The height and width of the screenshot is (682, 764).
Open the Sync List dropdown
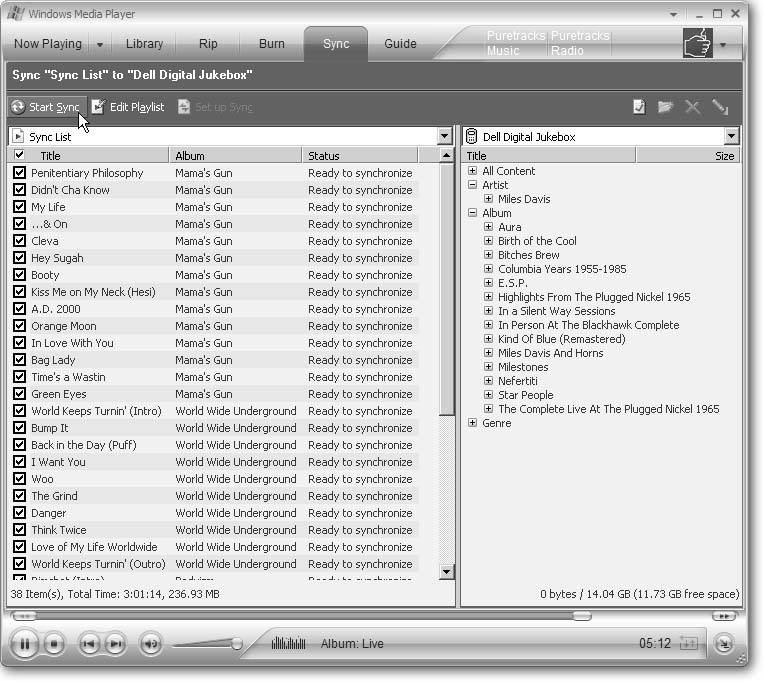click(x=445, y=136)
